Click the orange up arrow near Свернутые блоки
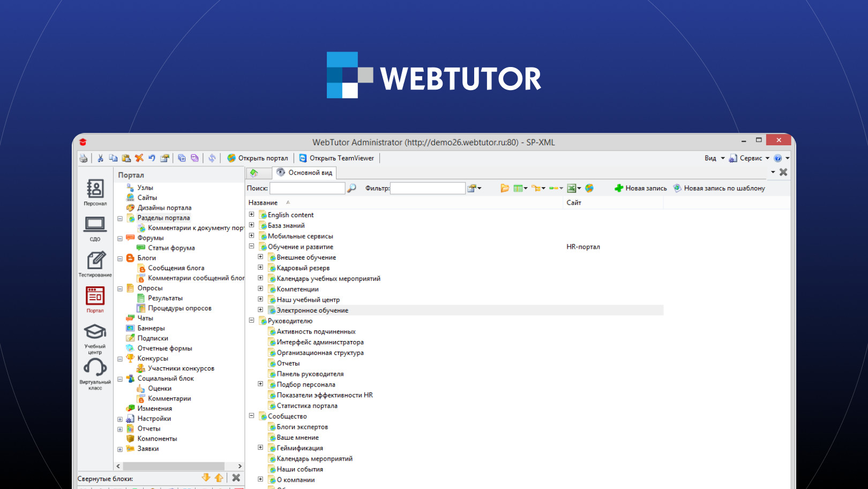Screen dimensions: 868x489 219,478
